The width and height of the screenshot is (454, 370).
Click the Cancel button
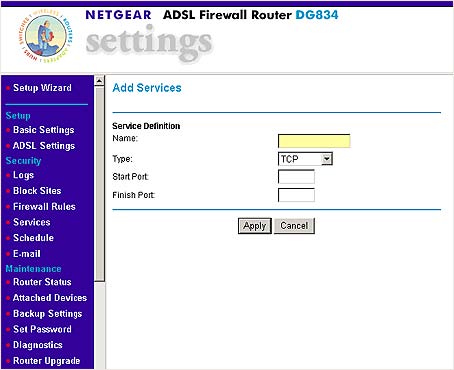point(294,226)
